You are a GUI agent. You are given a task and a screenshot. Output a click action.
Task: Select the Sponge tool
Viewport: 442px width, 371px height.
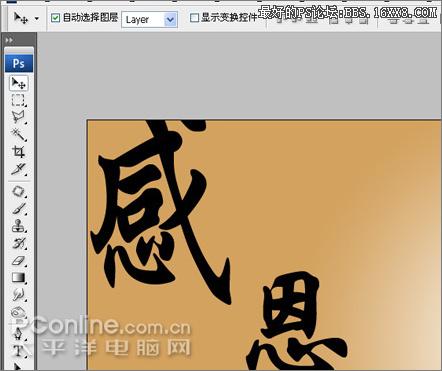point(18,313)
